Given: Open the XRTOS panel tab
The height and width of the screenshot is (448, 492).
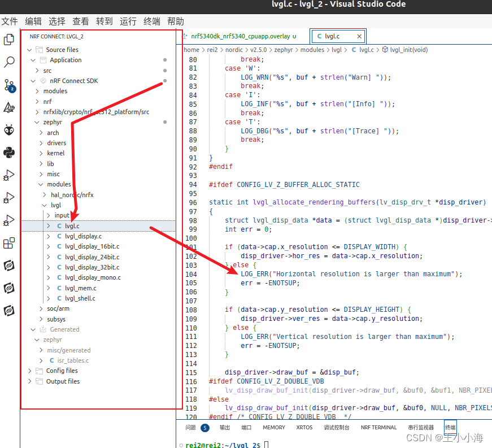Looking at the screenshot, I should pyautogui.click(x=304, y=428).
